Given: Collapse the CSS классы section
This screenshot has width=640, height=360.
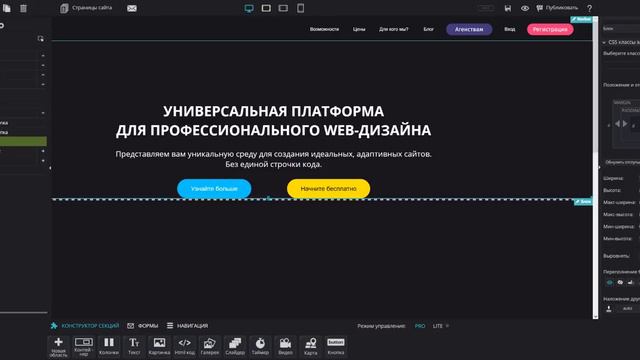Looking at the screenshot, I should click(604, 42).
